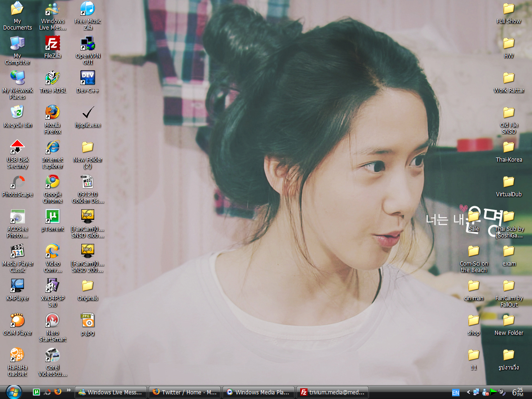Select the XviD4PSP 5.0 shortcut
Screen dimensions: 532x399
[x=53, y=292]
